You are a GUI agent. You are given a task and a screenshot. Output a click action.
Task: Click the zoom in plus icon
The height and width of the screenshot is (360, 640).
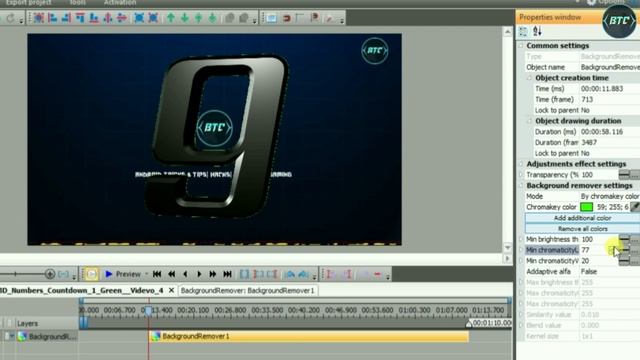(x=50, y=274)
